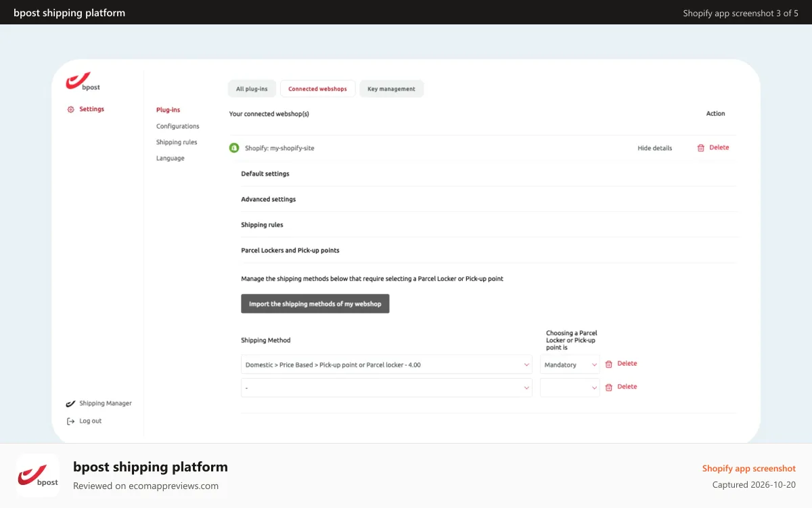Viewport: 812px width, 508px height.
Task: Open Shipping Manager link
Action: (x=106, y=404)
